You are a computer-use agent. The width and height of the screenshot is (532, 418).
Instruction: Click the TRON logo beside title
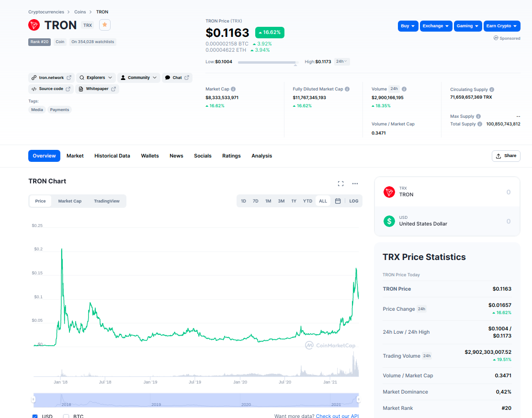[x=34, y=25]
